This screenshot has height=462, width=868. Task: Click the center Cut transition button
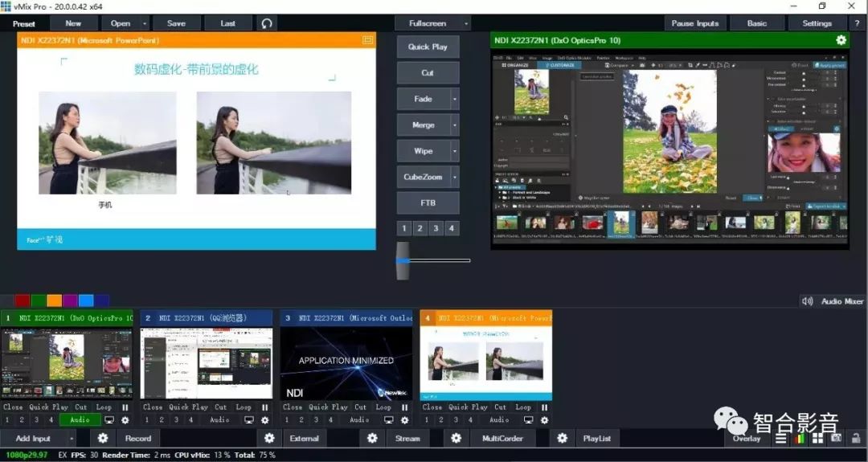[428, 73]
